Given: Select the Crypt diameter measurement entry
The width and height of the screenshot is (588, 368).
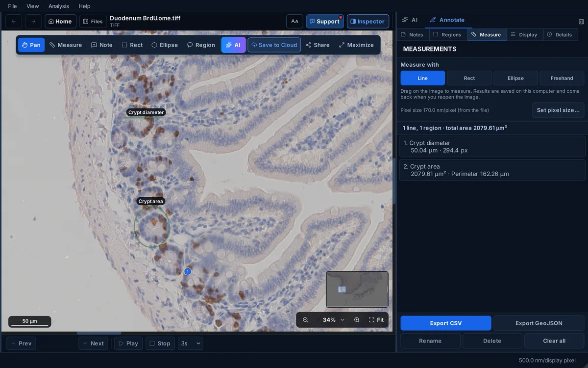Looking at the screenshot, I should click(492, 147).
